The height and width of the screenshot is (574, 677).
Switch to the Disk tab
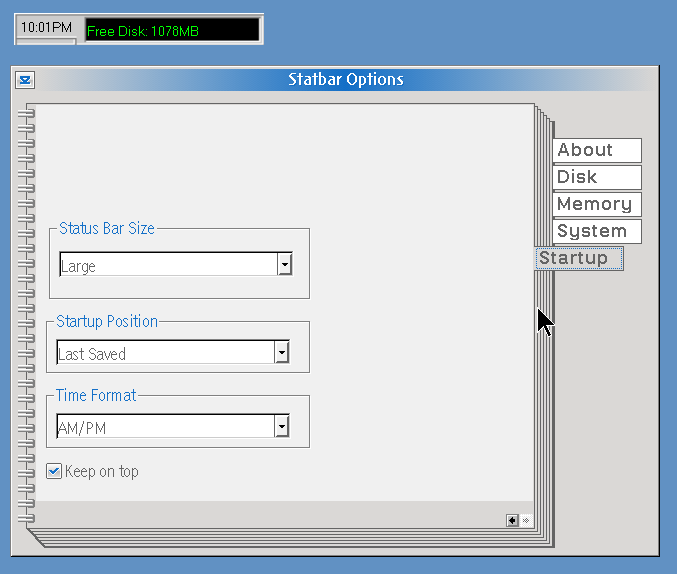click(596, 177)
